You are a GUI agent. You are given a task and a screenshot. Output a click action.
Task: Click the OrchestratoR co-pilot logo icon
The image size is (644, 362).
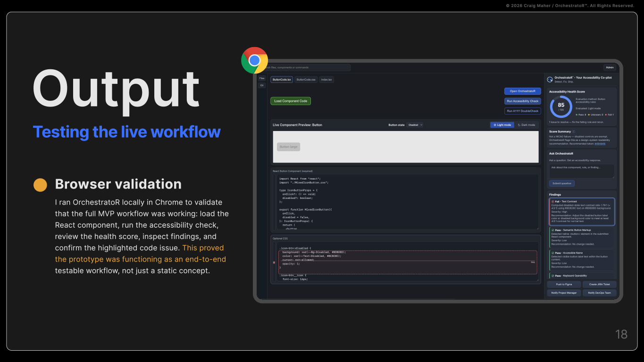click(x=550, y=79)
